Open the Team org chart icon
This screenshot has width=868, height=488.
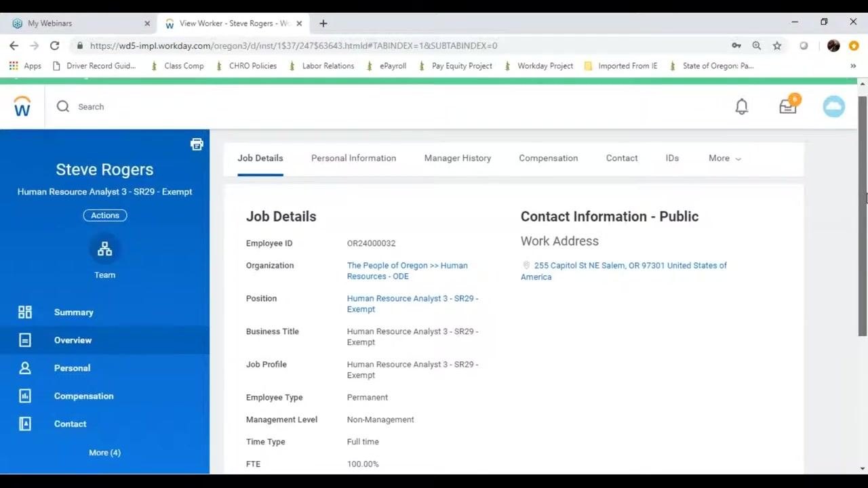point(104,249)
